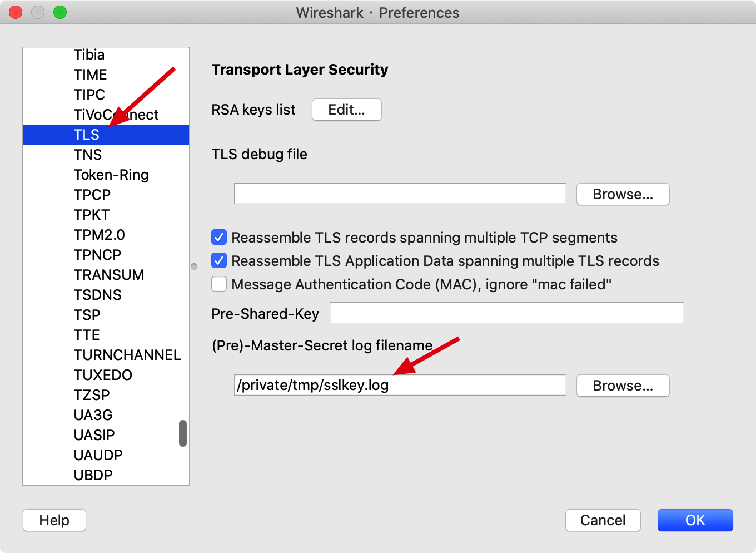Open Help for preferences
This screenshot has width=756, height=553.
[x=54, y=520]
